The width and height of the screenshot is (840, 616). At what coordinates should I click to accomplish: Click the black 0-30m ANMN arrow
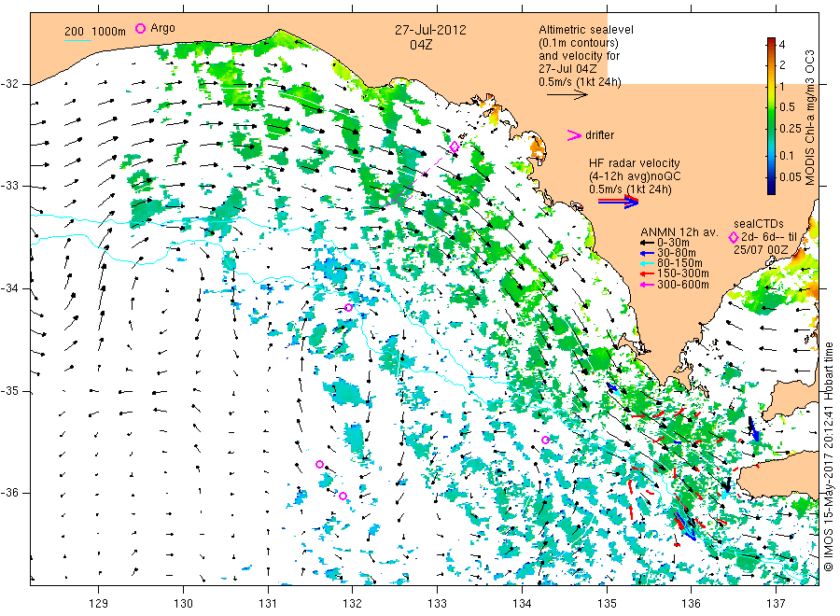(x=647, y=243)
